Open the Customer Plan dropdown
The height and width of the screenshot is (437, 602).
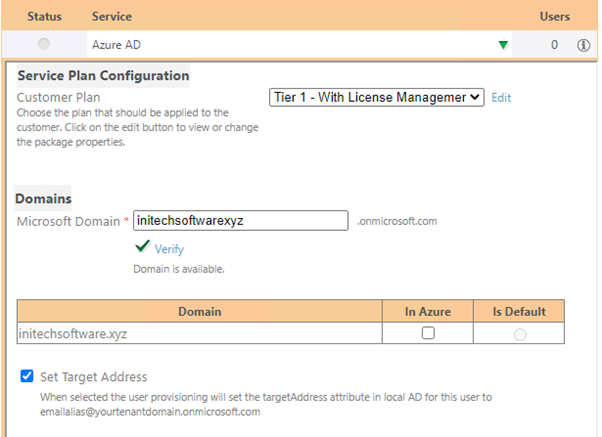click(x=376, y=98)
